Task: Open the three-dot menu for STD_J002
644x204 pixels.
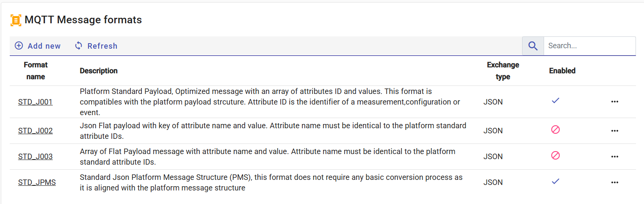Action: click(615, 131)
